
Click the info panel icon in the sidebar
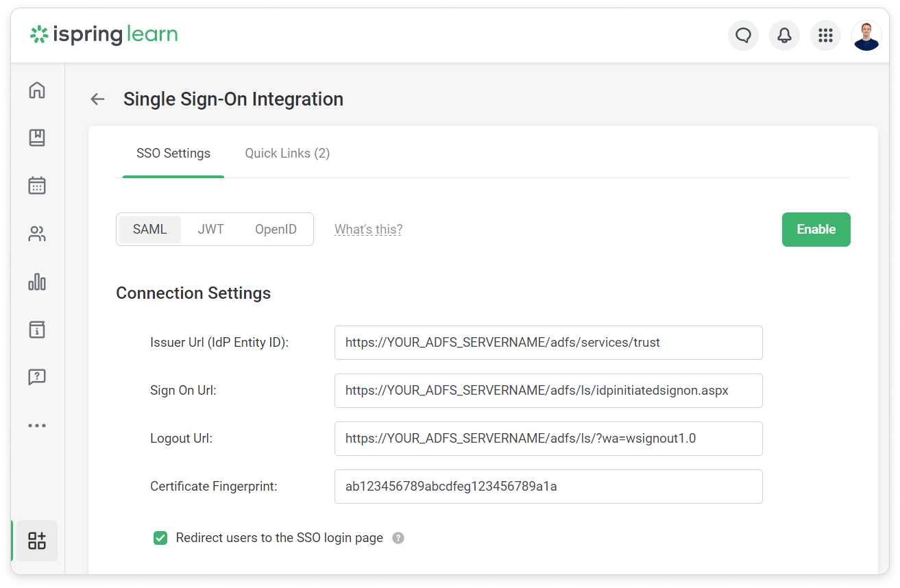(36, 330)
